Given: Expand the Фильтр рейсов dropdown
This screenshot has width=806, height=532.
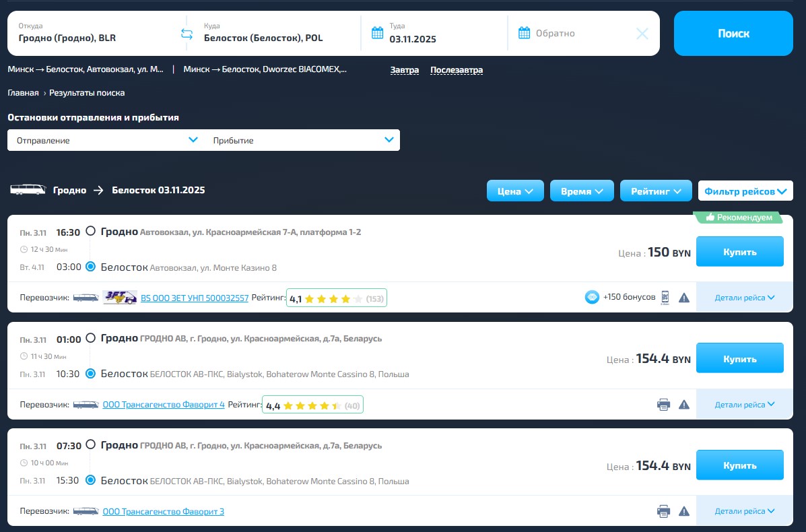Looking at the screenshot, I should 745,191.
